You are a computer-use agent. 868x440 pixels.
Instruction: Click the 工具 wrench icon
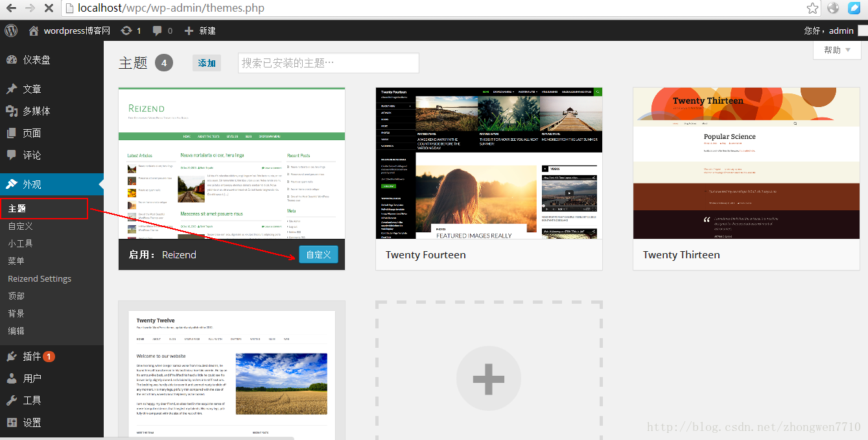tap(12, 400)
